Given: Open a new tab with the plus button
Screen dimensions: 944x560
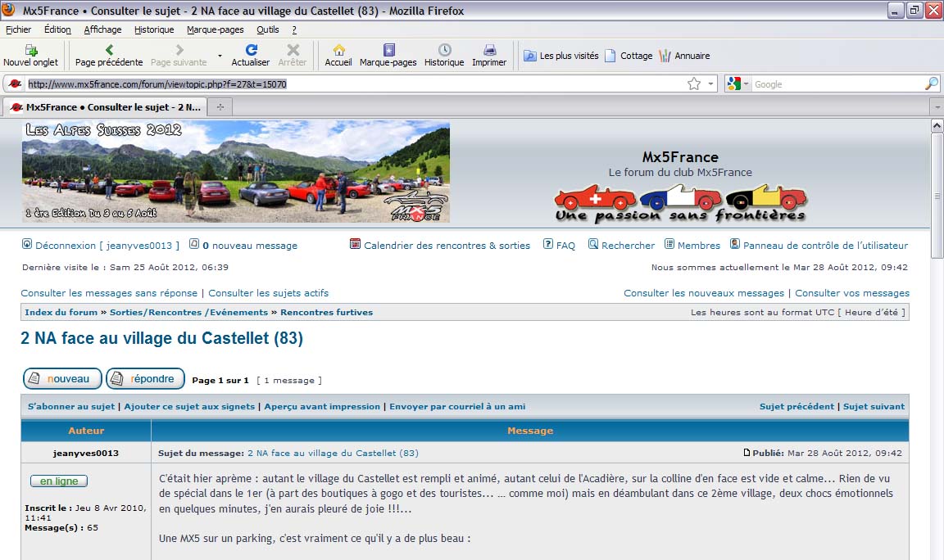Looking at the screenshot, I should click(220, 107).
